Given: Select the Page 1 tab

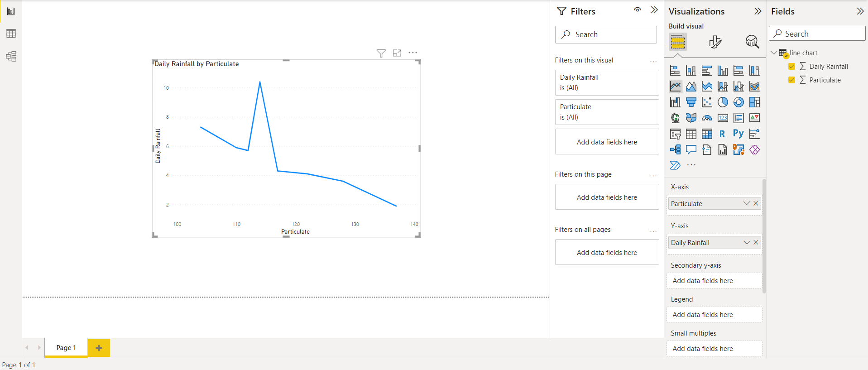Looking at the screenshot, I should (x=66, y=347).
